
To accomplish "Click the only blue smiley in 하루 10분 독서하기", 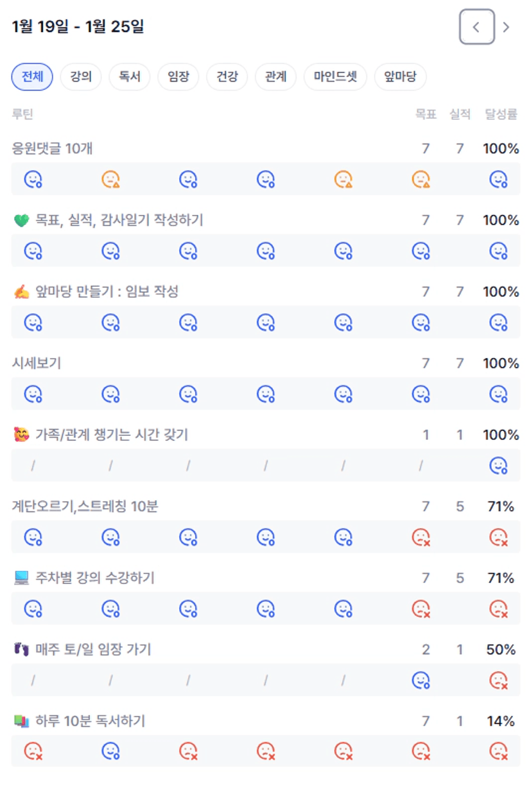I will pyautogui.click(x=111, y=750).
